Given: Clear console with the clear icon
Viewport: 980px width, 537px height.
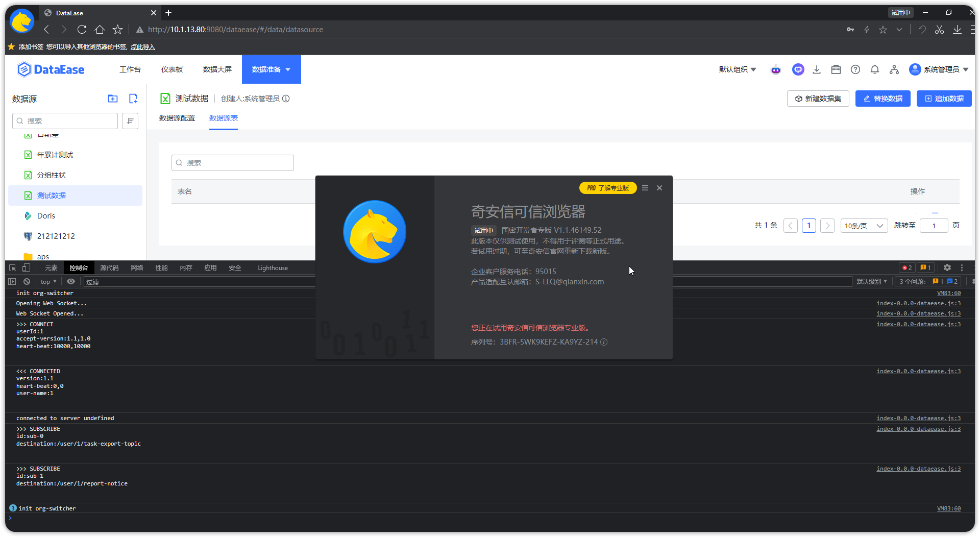Looking at the screenshot, I should click(27, 281).
